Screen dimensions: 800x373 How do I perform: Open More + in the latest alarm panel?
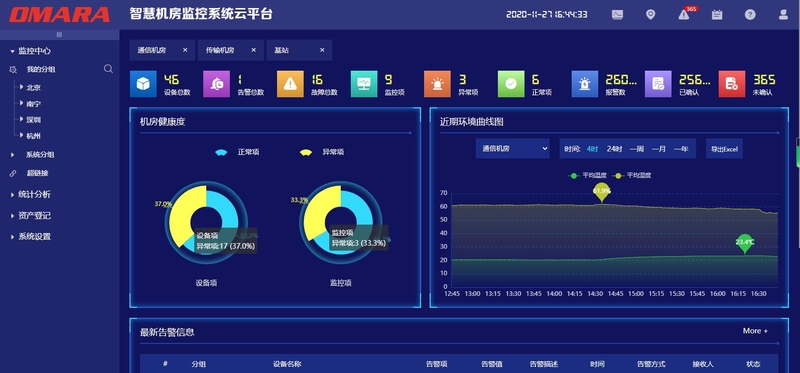tap(755, 331)
